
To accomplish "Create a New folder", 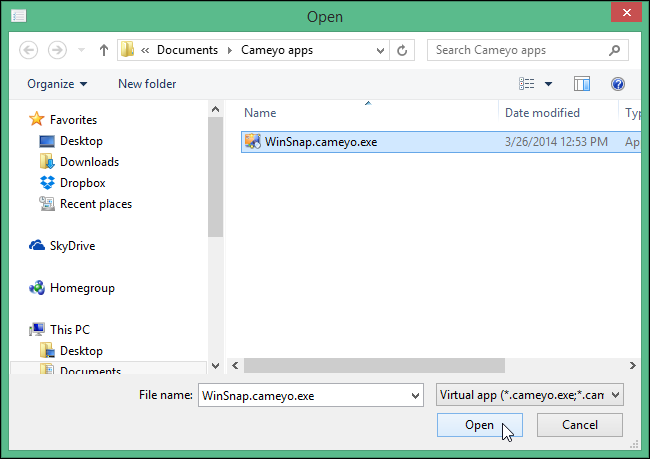I will [147, 84].
